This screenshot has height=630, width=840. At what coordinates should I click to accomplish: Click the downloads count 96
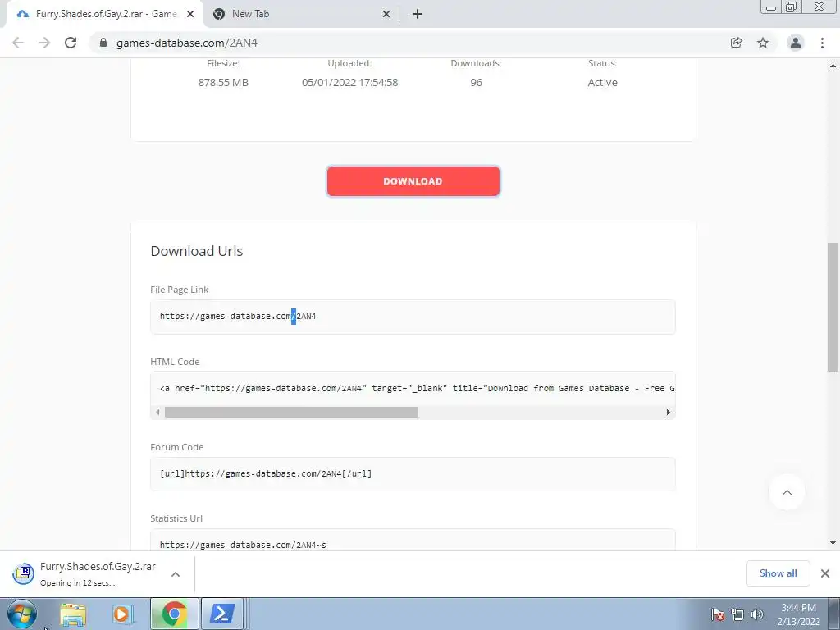point(477,83)
